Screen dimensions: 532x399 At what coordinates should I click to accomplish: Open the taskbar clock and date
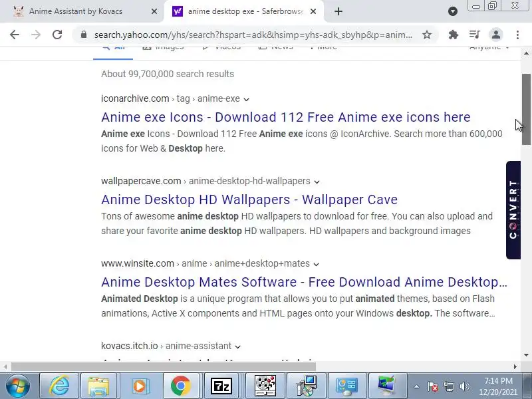pos(498,386)
